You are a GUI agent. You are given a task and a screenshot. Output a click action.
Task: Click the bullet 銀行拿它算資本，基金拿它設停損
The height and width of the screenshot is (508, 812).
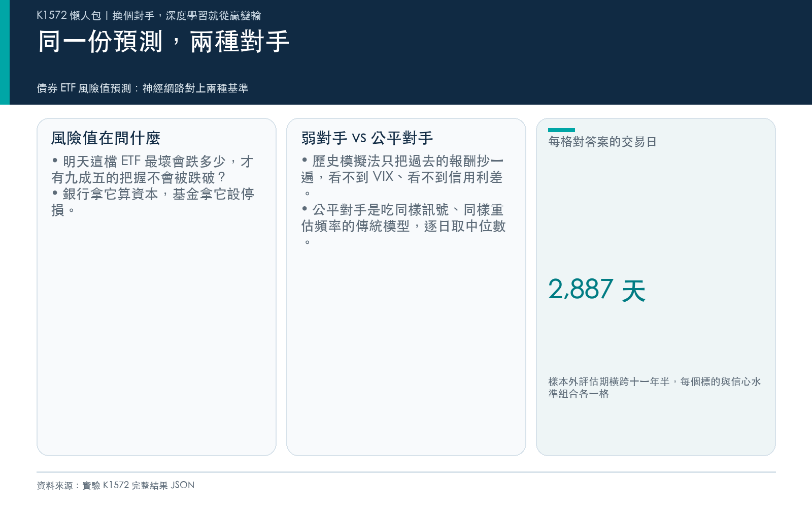tap(152, 202)
